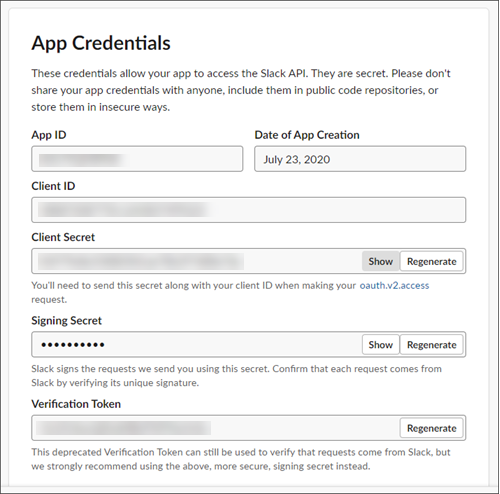Screen dimensions: 500x494
Task: Select the Verification Token field
Action: [215, 428]
